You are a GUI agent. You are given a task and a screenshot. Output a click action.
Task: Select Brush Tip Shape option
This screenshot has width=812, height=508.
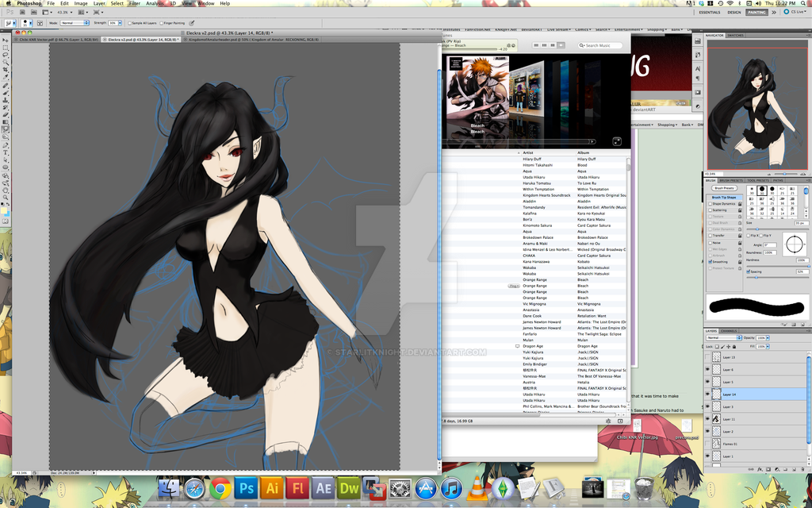724,198
